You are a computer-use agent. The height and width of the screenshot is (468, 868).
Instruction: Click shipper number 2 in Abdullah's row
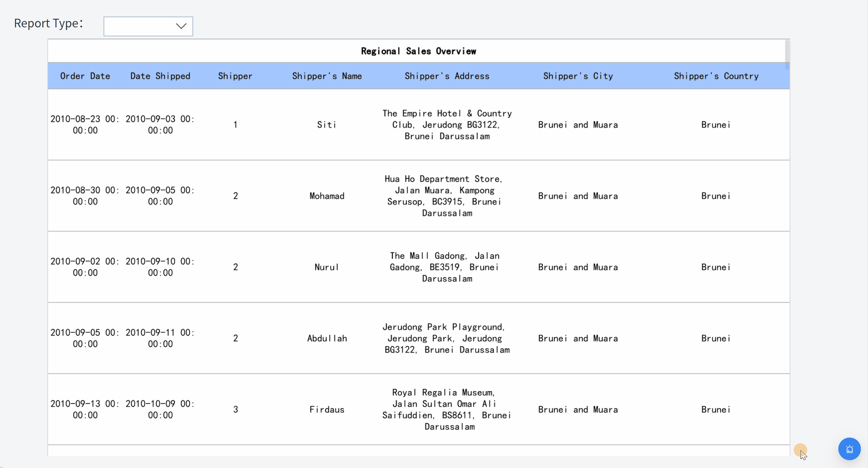(235, 338)
